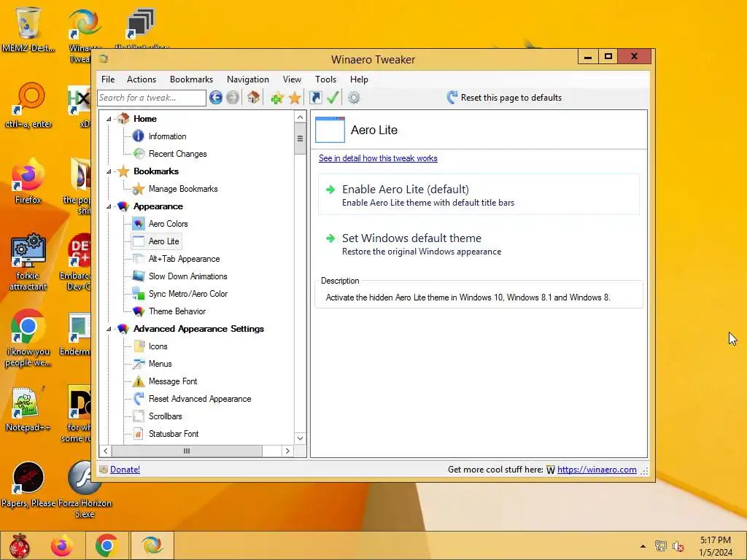This screenshot has width=747, height=560.
Task: Add bookmark with green plus star icon
Action: point(277,98)
